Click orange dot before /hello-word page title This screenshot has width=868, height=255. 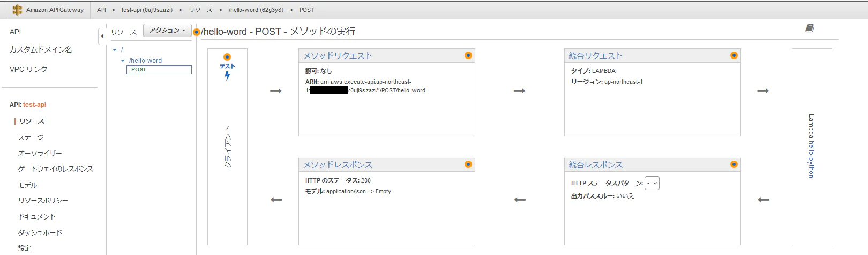click(197, 32)
